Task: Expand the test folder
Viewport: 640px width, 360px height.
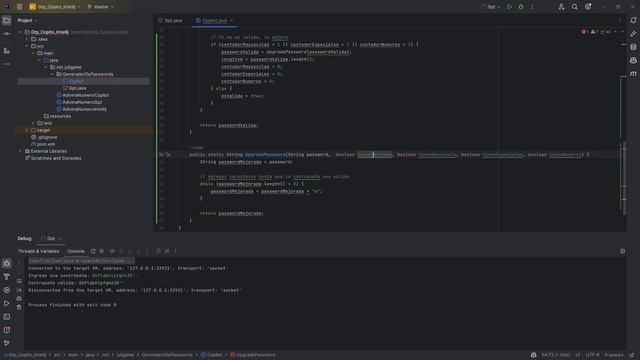Action: click(33, 123)
